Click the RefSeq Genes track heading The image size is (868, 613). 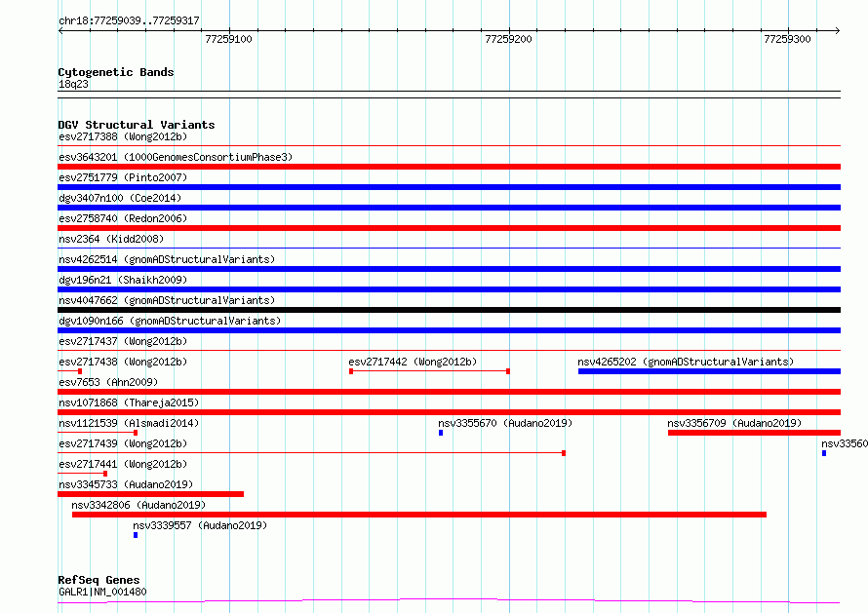(x=99, y=581)
